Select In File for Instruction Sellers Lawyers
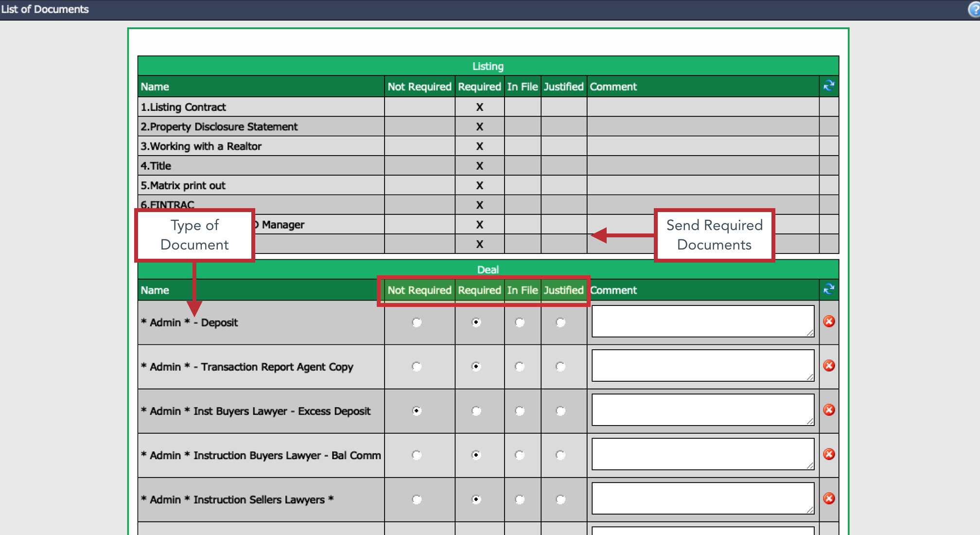The width and height of the screenshot is (980, 535). [520, 499]
